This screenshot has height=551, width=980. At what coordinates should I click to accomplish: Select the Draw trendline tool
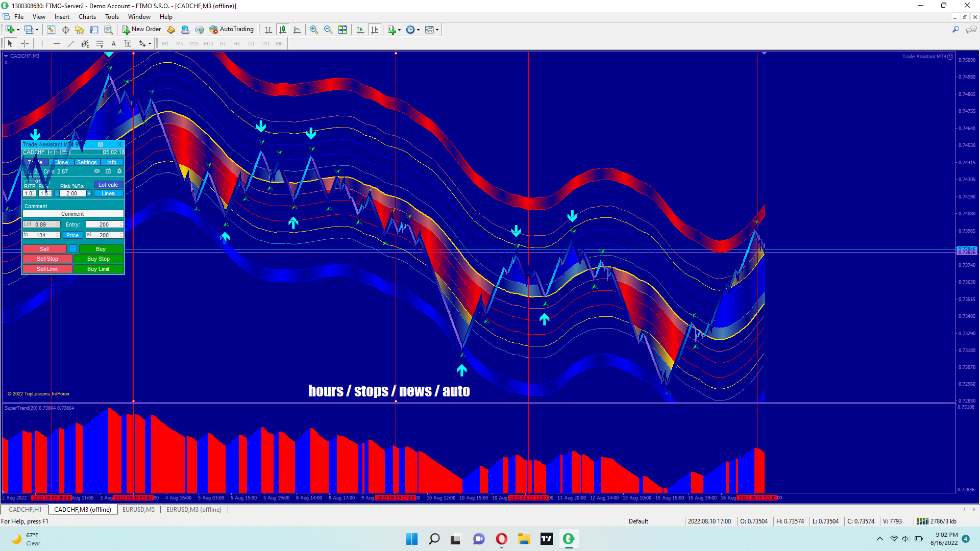point(70,43)
